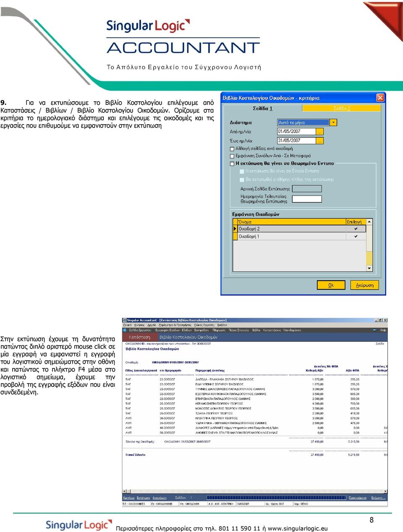403x532 pixels.
Task: Open the Από ημ/νία date picker button
Action: click(x=320, y=132)
